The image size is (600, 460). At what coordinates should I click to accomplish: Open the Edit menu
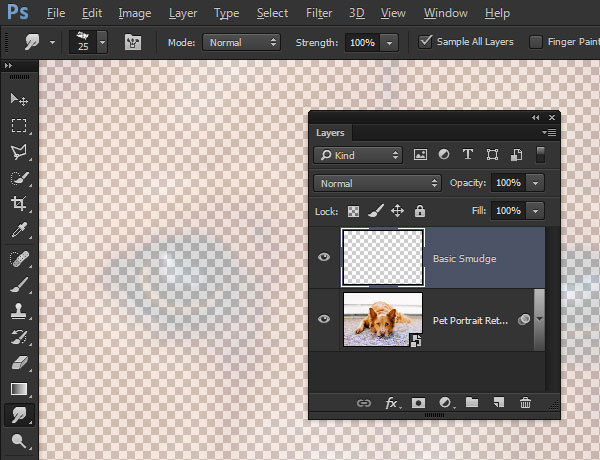point(92,13)
